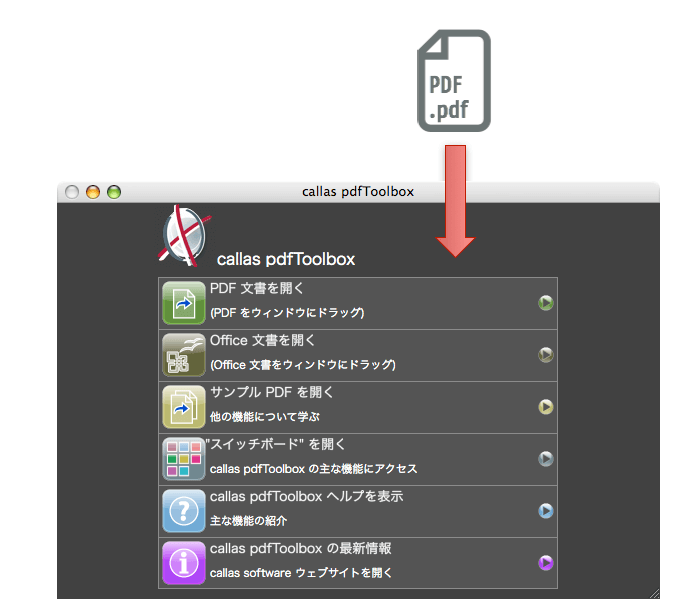Click the callas pdfToolbox heading beside logo
Image resolution: width=700 pixels, height=610 pixels.
coord(286,259)
